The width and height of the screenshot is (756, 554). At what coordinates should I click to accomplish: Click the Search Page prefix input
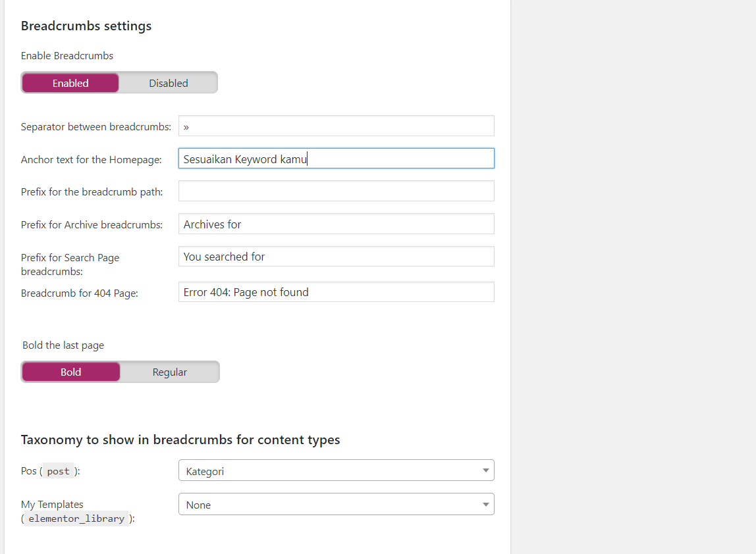(x=336, y=257)
